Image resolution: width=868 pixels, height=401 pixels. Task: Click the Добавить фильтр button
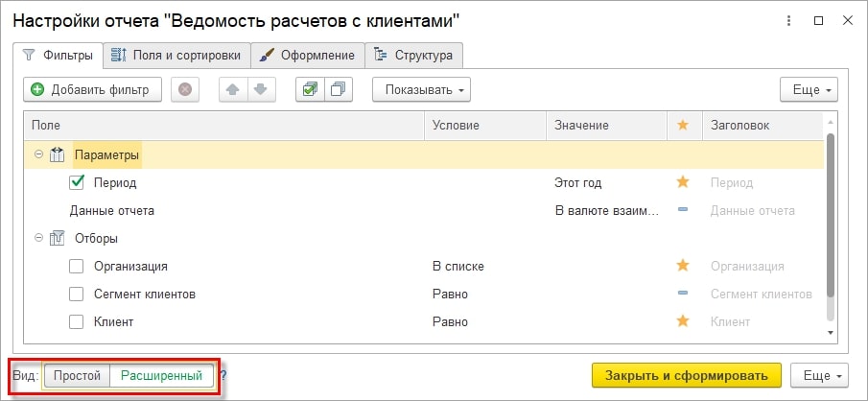(x=92, y=90)
